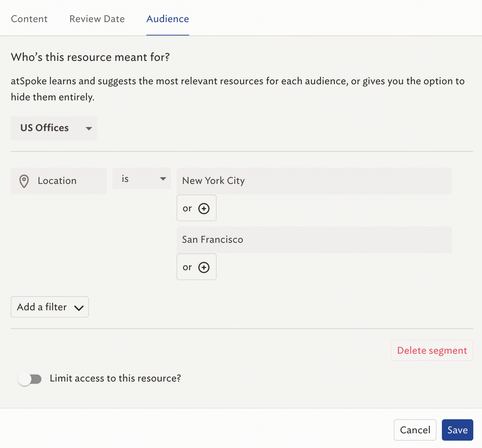The width and height of the screenshot is (482, 448).
Task: Switch to the Review Date tab
Action: click(97, 19)
